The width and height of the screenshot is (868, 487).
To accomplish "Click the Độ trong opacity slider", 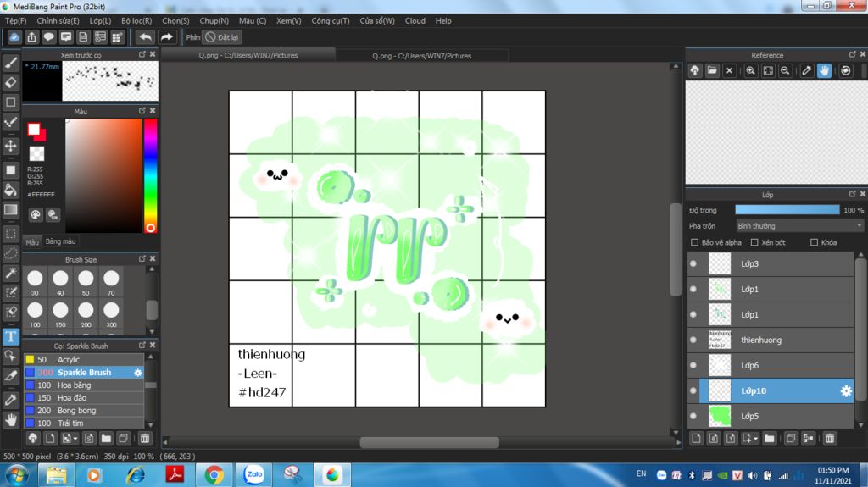I will click(787, 210).
